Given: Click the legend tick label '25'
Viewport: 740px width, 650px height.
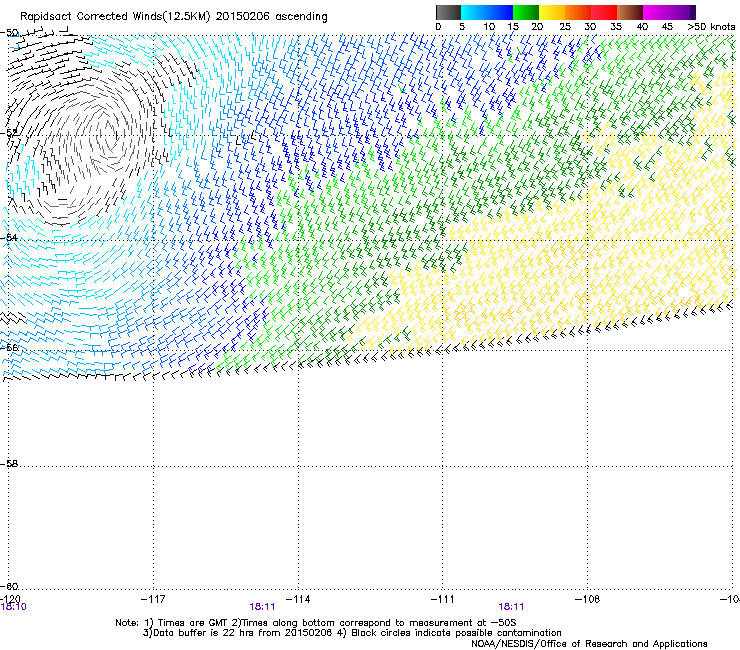Looking at the screenshot, I should (565, 27).
